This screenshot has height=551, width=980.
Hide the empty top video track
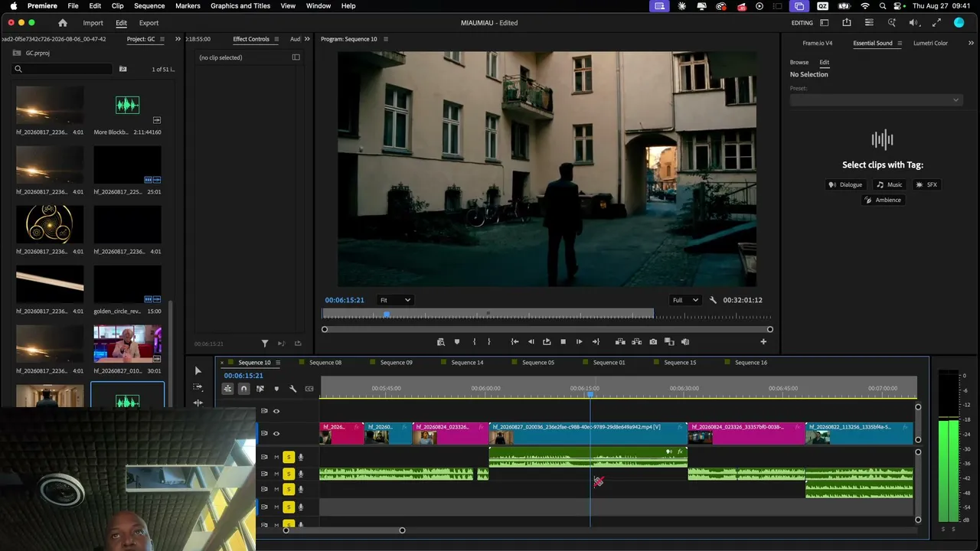pyautogui.click(x=276, y=411)
